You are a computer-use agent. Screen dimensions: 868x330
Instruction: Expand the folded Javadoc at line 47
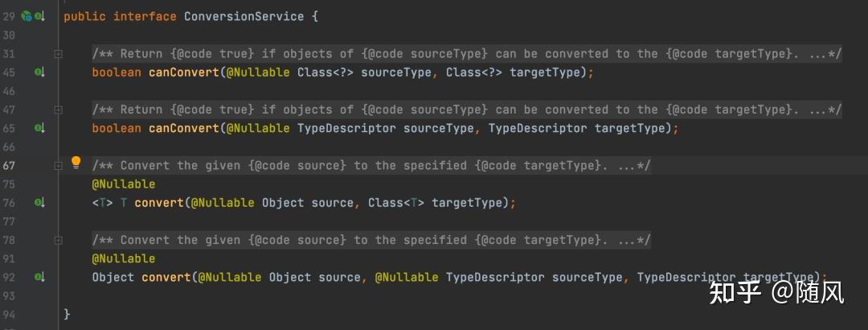pos(58,109)
